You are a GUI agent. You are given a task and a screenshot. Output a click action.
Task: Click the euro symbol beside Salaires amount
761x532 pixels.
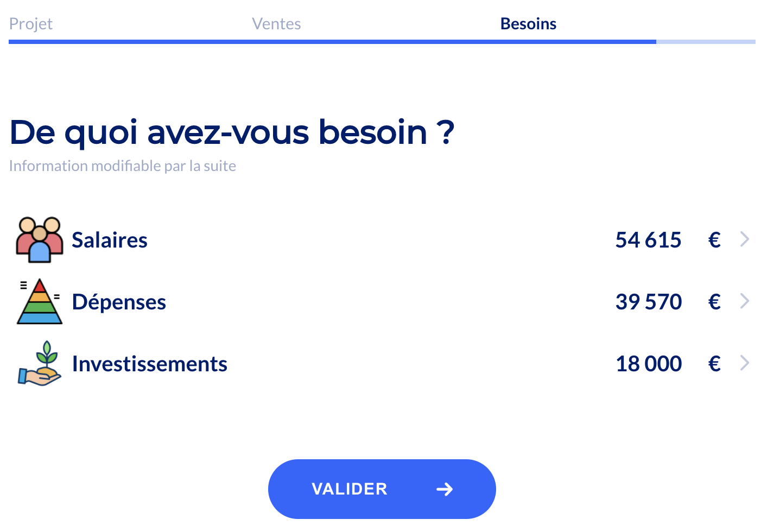[714, 240]
